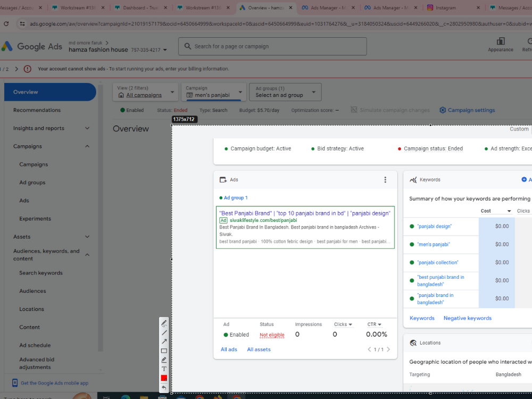Click the search magnifier icon
532x399 pixels.
pos(187,46)
